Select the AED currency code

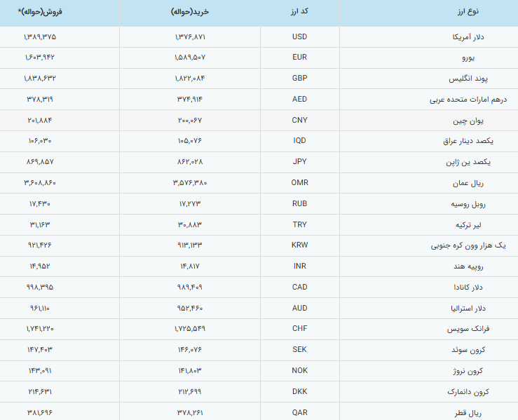[x=299, y=99]
